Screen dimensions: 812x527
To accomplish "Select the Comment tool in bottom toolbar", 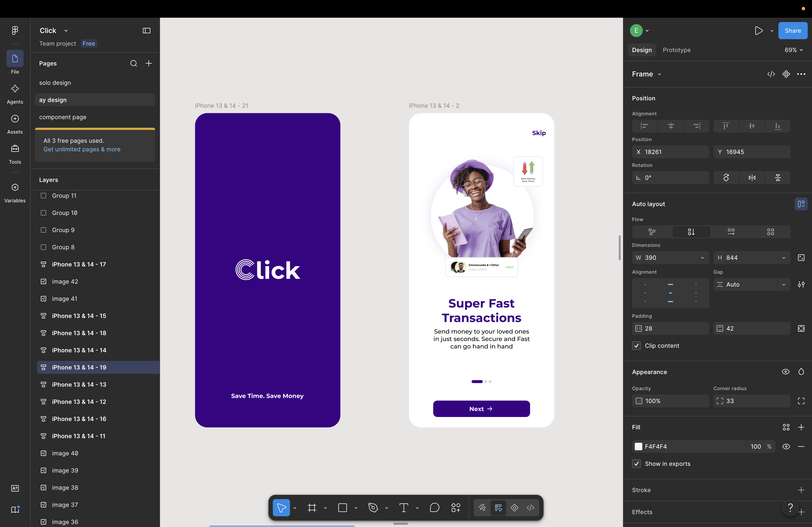I will [434, 508].
